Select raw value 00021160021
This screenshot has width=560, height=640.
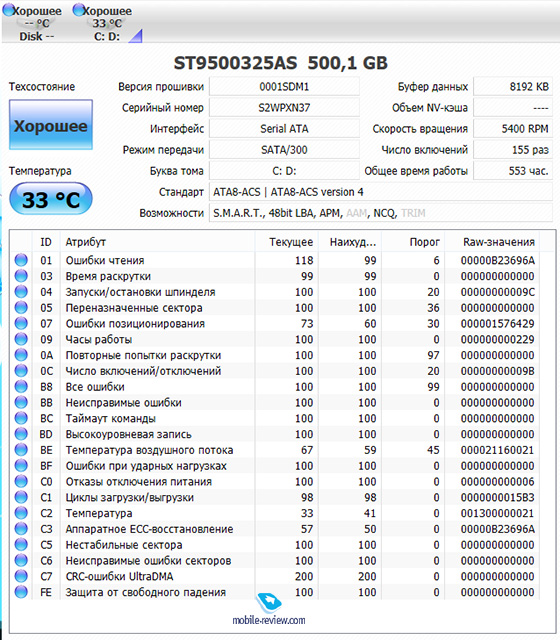pos(498,450)
